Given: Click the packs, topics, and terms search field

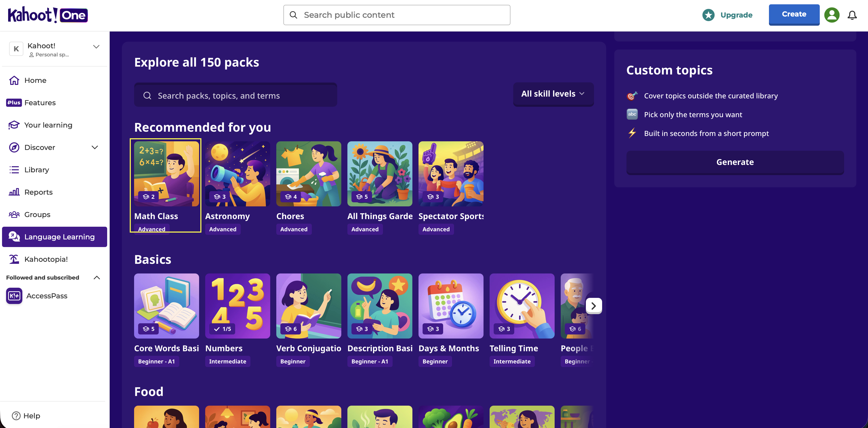Looking at the screenshot, I should pyautogui.click(x=235, y=96).
